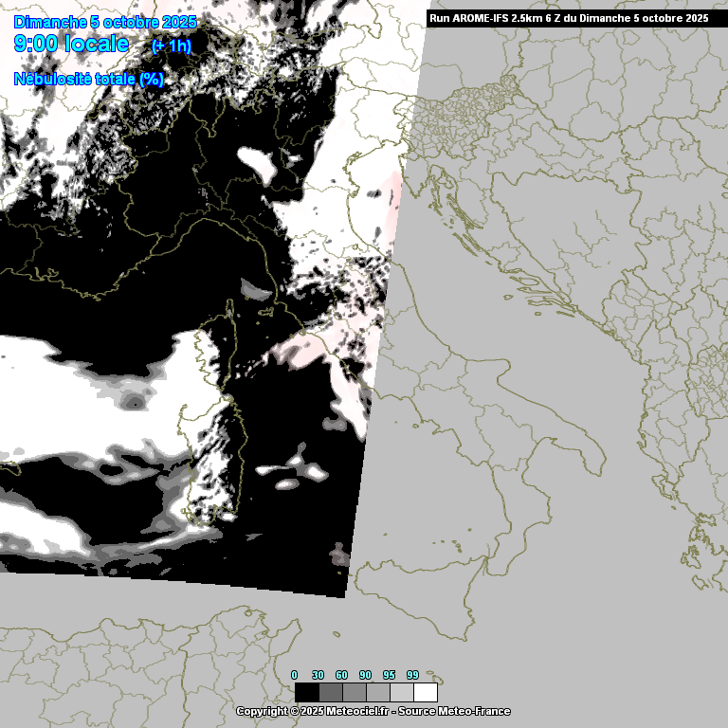
Task: Click the "(+ 1h)" forecast offset text
Action: pyautogui.click(x=172, y=46)
